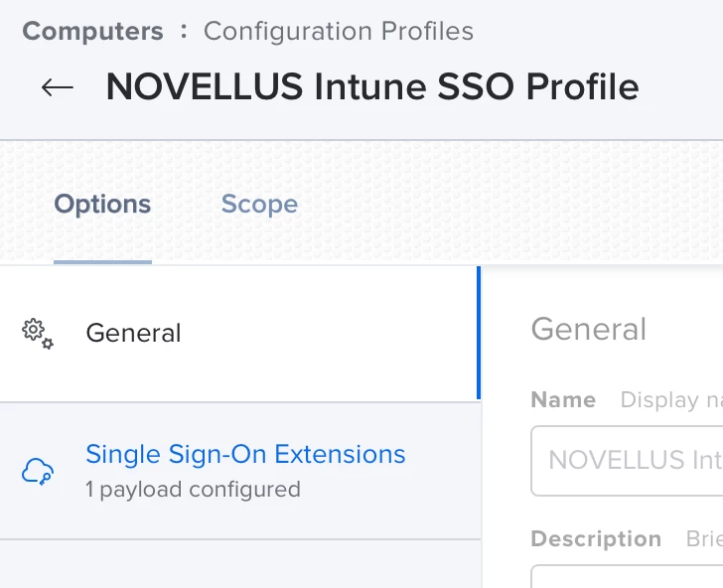Click the '1 payload configured' subtitle
The image size is (723, 588).
click(x=193, y=490)
